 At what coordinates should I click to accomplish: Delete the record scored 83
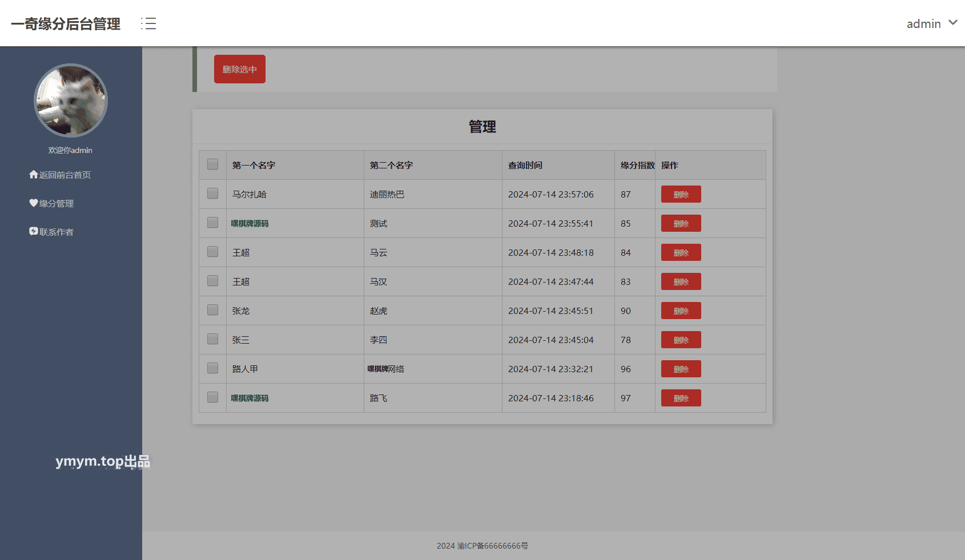coord(681,281)
